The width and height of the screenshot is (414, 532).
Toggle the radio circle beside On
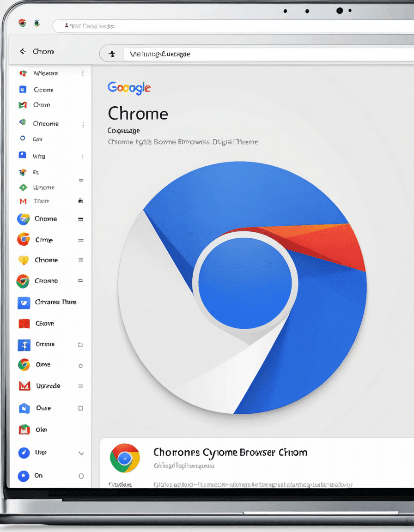(x=81, y=476)
